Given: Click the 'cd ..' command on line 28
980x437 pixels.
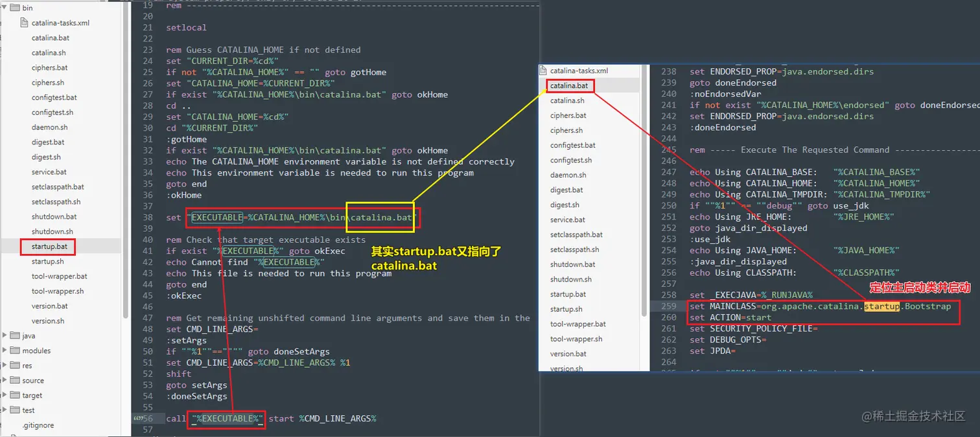Looking at the screenshot, I should click(178, 106).
